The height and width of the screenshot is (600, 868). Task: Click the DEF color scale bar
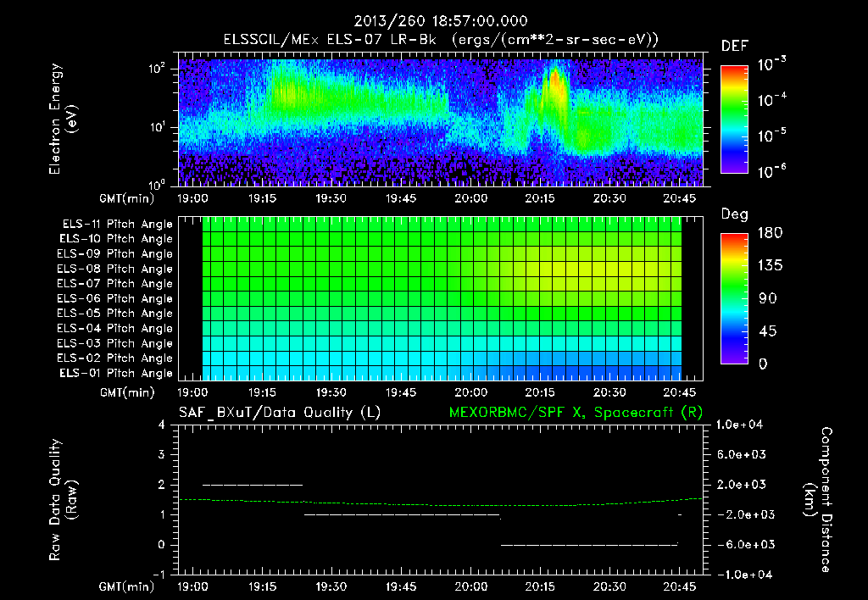coord(734,119)
